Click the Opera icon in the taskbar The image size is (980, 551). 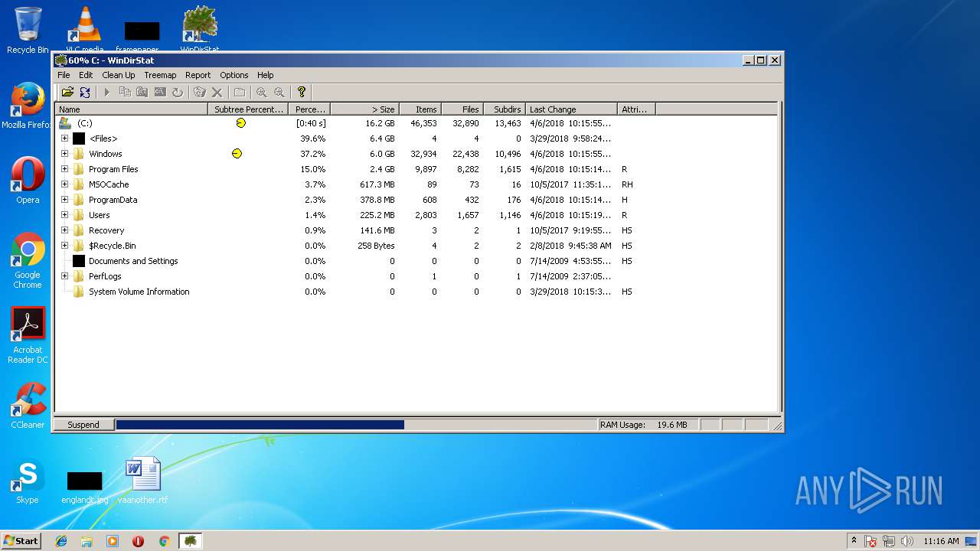click(x=138, y=541)
